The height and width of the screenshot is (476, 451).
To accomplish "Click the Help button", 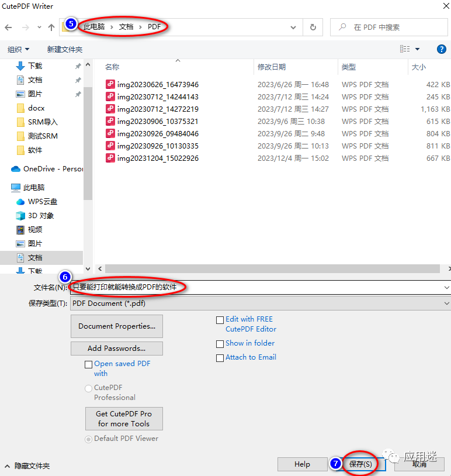I will pos(302,464).
